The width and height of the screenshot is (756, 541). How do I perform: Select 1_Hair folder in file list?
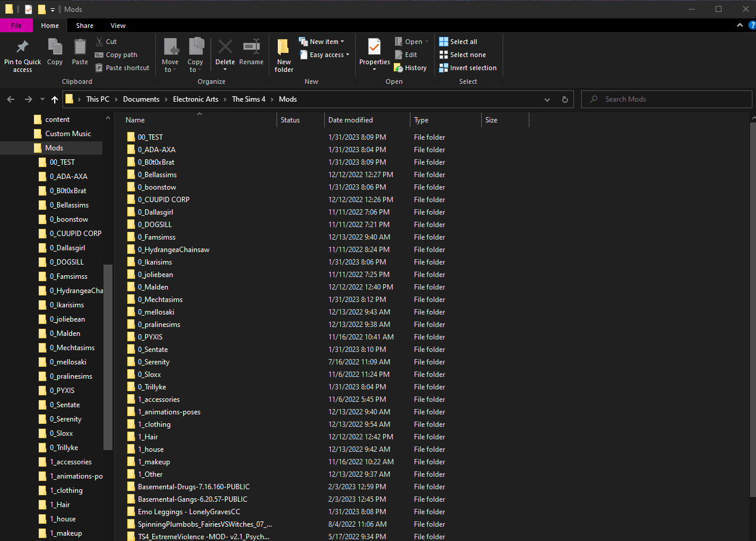(x=148, y=437)
